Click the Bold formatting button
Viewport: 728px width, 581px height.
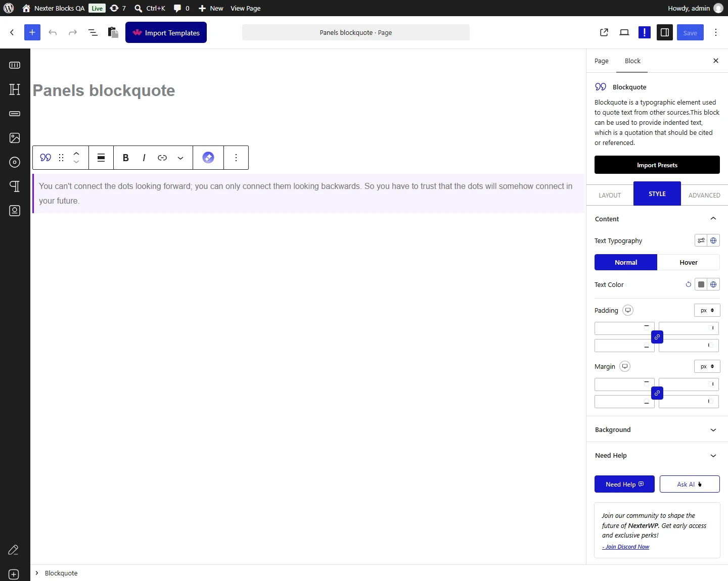(126, 158)
